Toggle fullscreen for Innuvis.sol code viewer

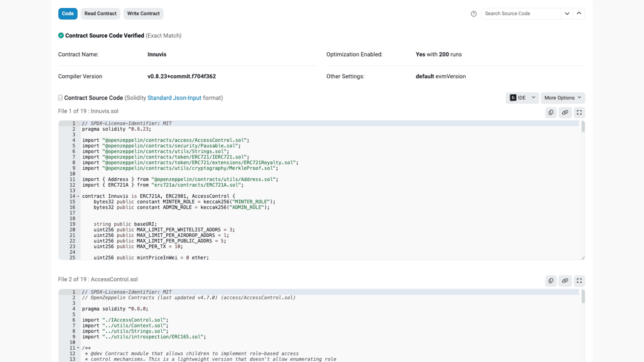pos(579,113)
